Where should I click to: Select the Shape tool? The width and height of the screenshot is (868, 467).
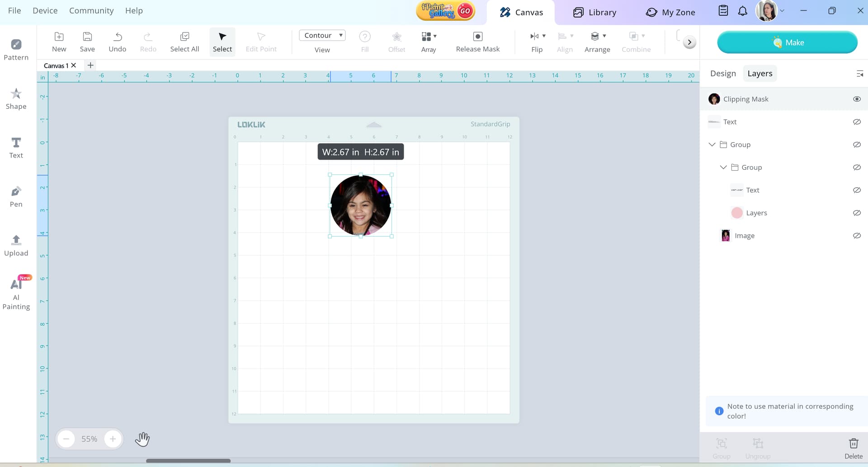coord(16,98)
